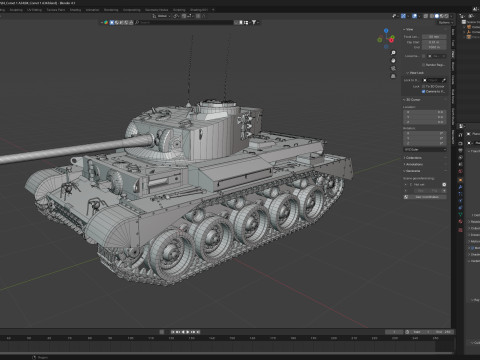Click the green negative Y gizmo axis
The height and width of the screenshot is (360, 480).
[x=380, y=40]
